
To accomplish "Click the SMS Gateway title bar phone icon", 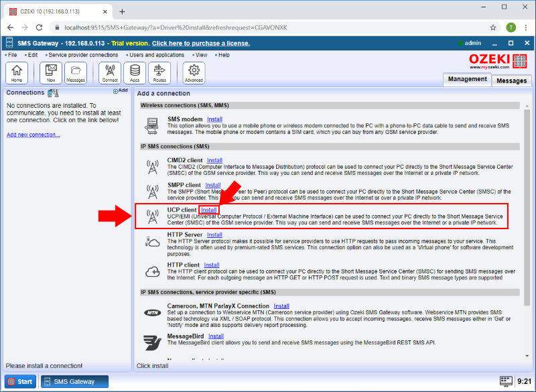I will (9, 43).
